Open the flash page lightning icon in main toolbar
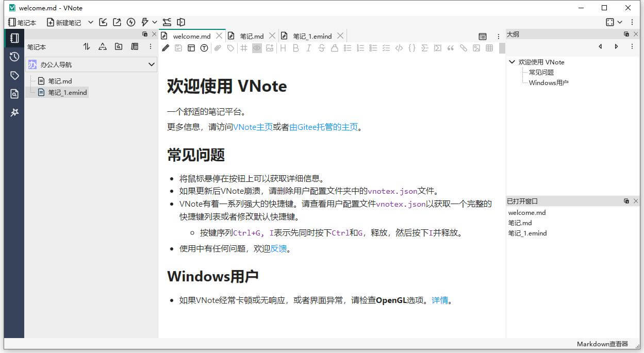This screenshot has width=644, height=353. (x=131, y=22)
